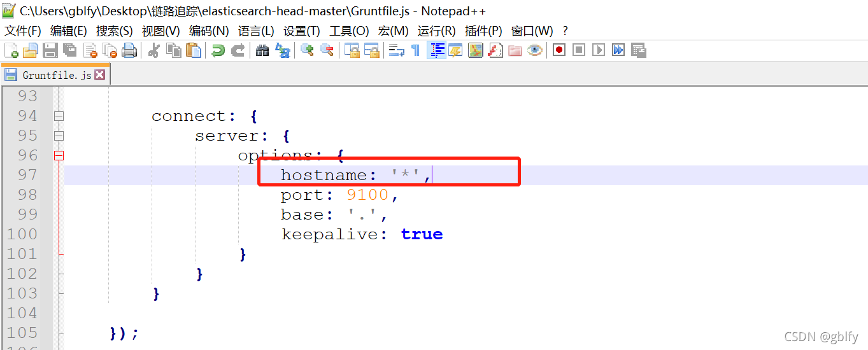Stop macro recording square button
868x350 pixels.
click(579, 50)
